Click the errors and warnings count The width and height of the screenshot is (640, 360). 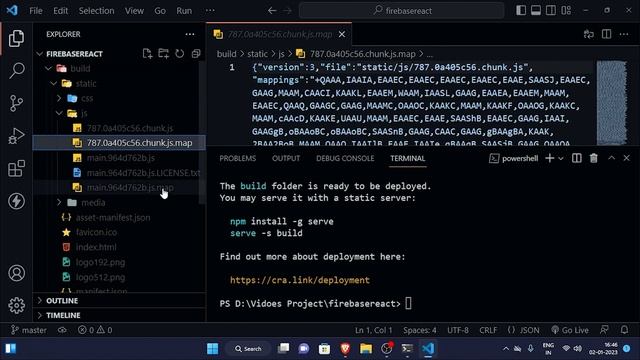95,330
